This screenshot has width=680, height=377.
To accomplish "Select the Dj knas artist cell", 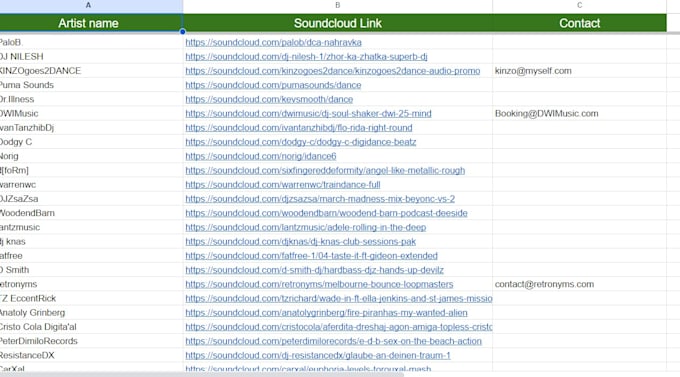I will click(x=91, y=242).
